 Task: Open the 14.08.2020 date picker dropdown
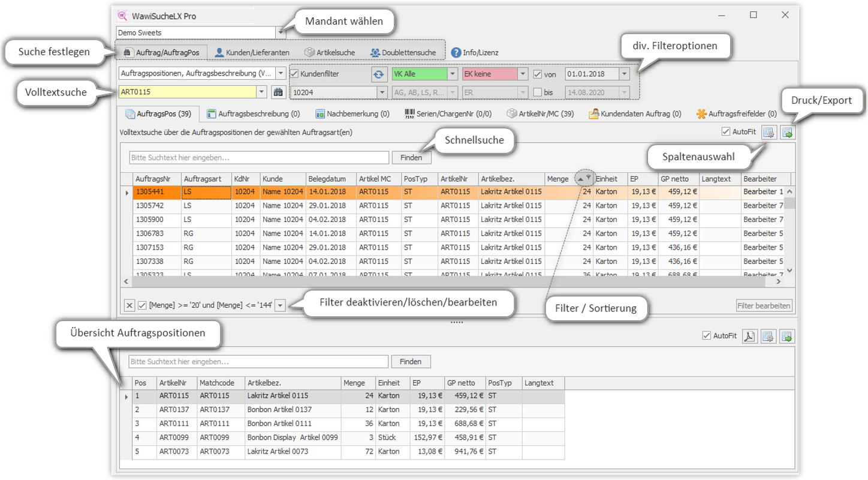pos(624,92)
